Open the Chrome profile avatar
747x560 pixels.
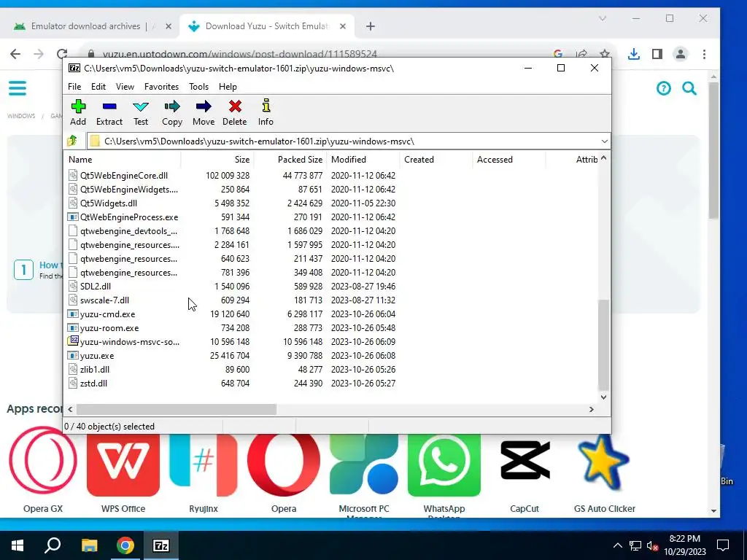pyautogui.click(x=681, y=54)
